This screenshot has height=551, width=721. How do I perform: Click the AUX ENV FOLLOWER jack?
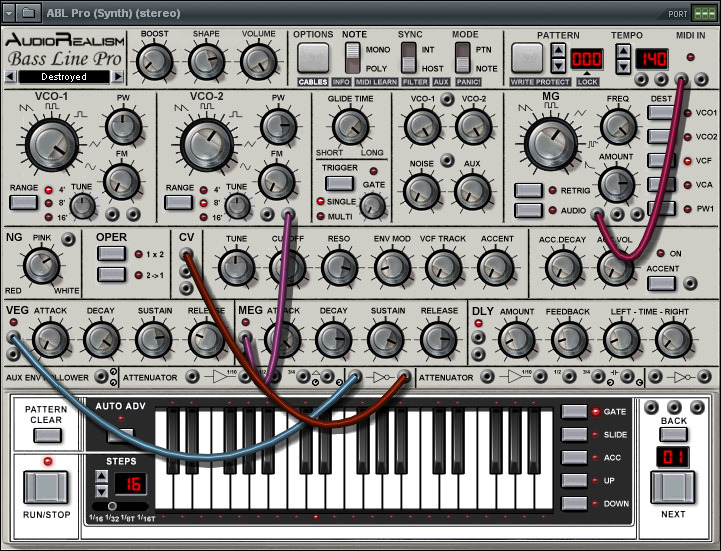coord(101,377)
